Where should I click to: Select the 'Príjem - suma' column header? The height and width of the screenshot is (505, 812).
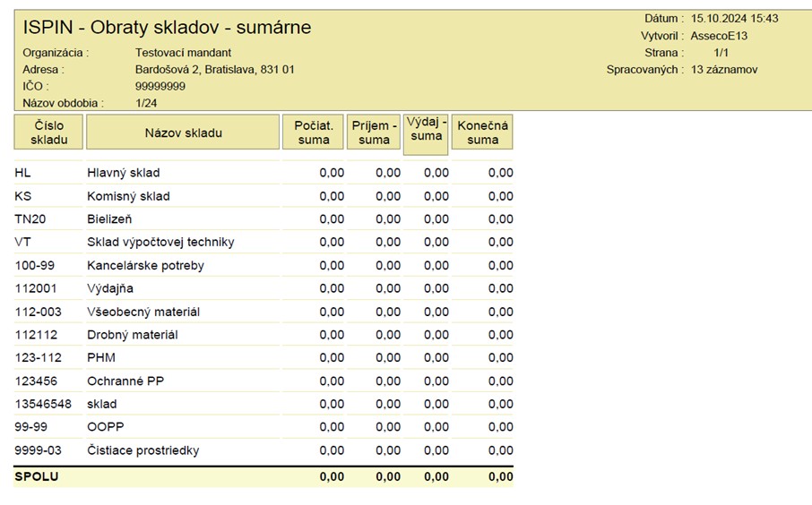tap(374, 133)
